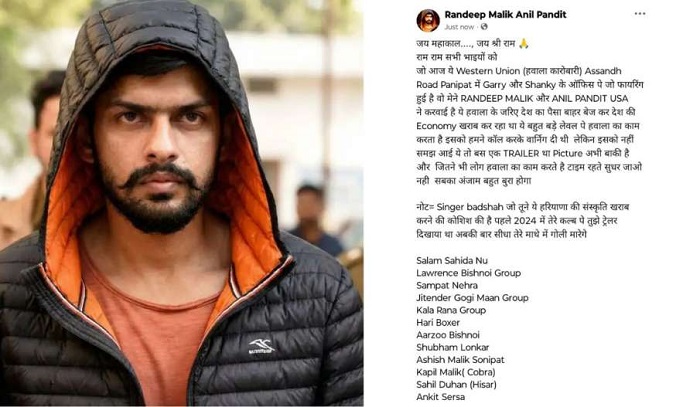Select the "Sampat Nehra" name line
This screenshot has height=407, width=700.
(x=447, y=285)
